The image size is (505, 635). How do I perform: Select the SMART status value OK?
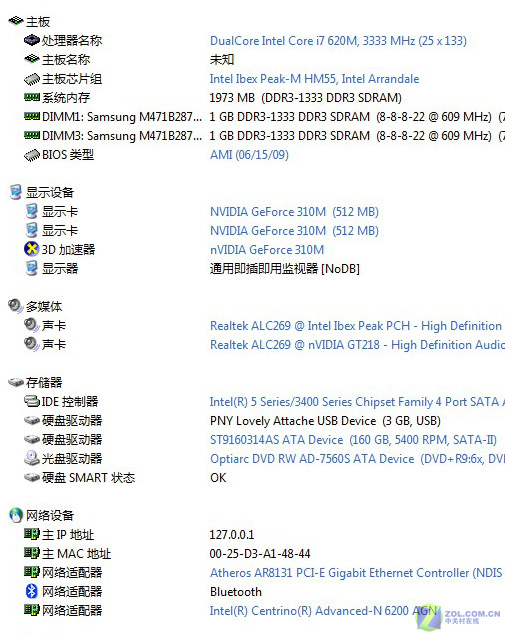coord(218,478)
